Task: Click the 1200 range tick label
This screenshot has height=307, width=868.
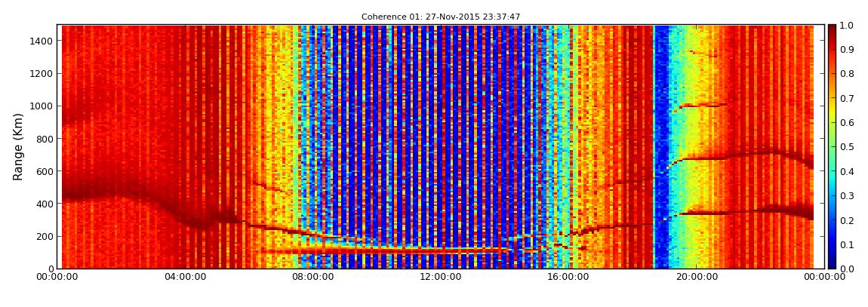Action: click(42, 74)
